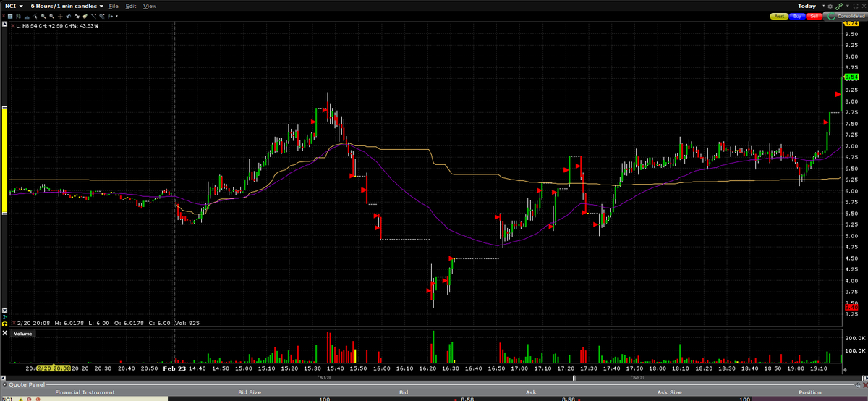Click the zoom in magnifier icon

click(43, 17)
